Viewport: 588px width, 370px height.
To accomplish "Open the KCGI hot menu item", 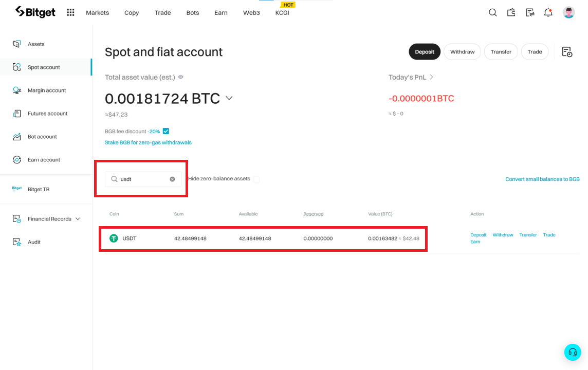I will tap(282, 12).
